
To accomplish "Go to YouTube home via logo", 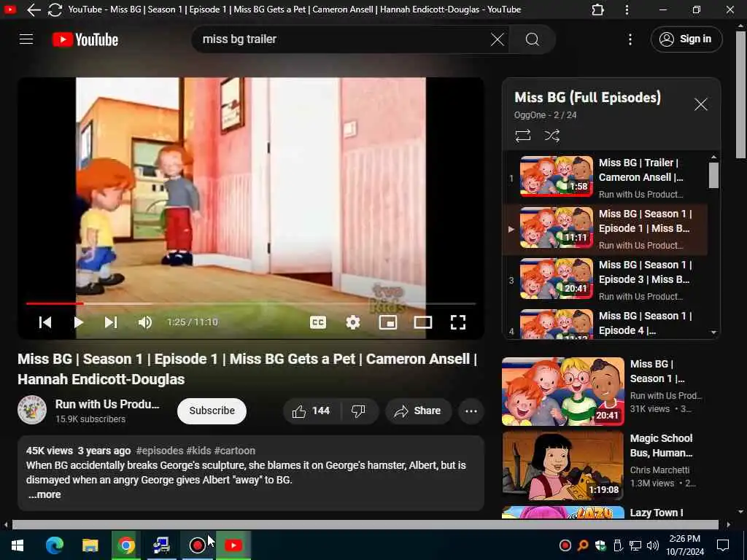I will (x=85, y=39).
